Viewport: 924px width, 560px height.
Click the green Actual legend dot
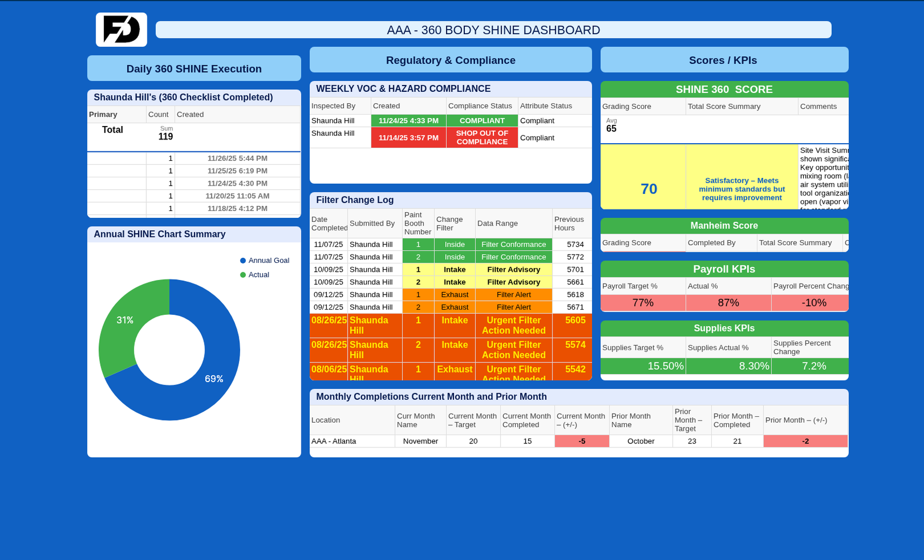tap(243, 275)
